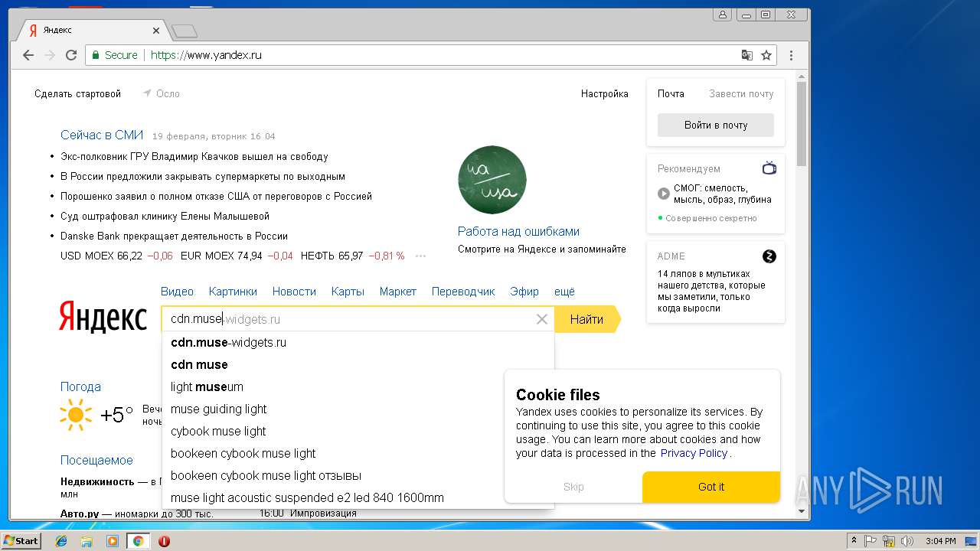Open the Видео service tab
The height and width of the screenshot is (551, 980).
click(177, 292)
